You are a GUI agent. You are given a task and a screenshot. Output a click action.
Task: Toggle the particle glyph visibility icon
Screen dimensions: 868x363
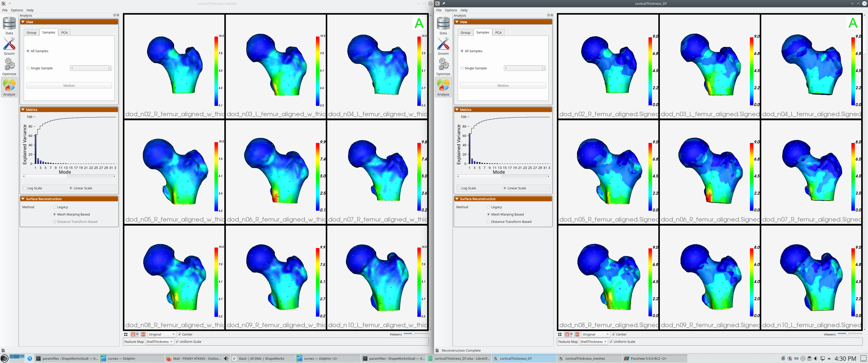133,334
